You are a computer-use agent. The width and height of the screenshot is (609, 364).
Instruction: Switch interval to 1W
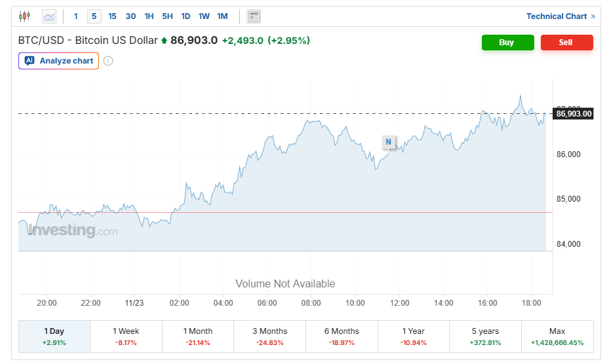click(204, 16)
